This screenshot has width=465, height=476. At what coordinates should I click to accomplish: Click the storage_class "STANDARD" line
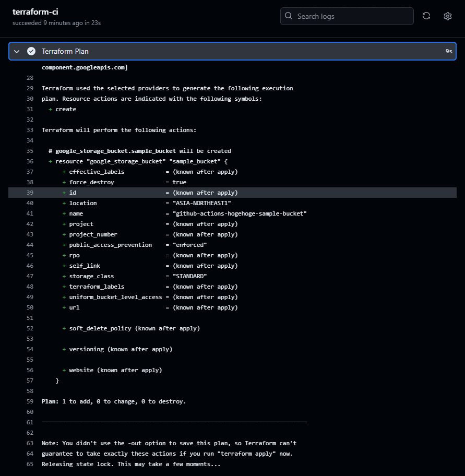tap(135, 276)
